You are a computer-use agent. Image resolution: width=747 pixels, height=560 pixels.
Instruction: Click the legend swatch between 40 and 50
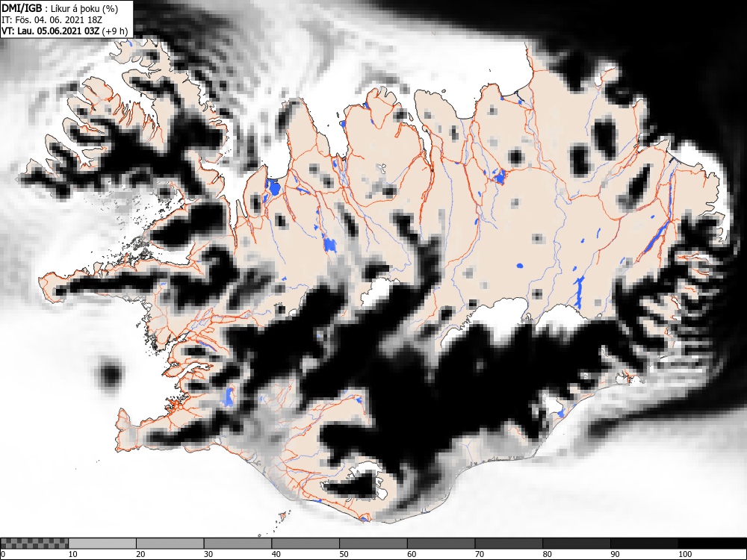tap(306, 544)
